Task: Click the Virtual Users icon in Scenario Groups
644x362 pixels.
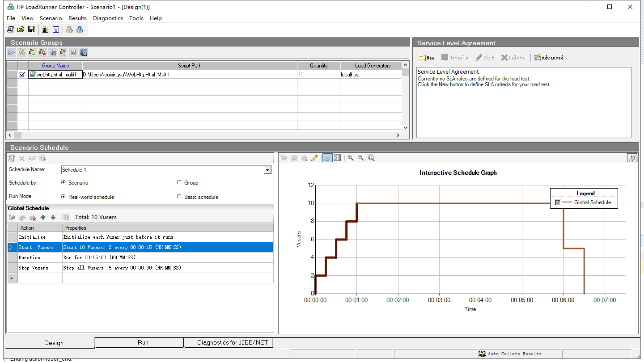Action: pos(22,52)
